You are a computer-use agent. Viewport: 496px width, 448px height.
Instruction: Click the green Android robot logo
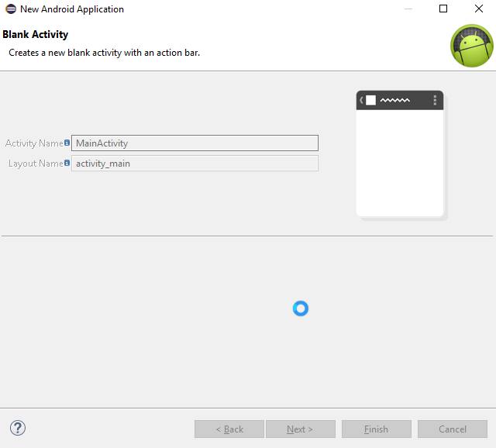point(472,46)
